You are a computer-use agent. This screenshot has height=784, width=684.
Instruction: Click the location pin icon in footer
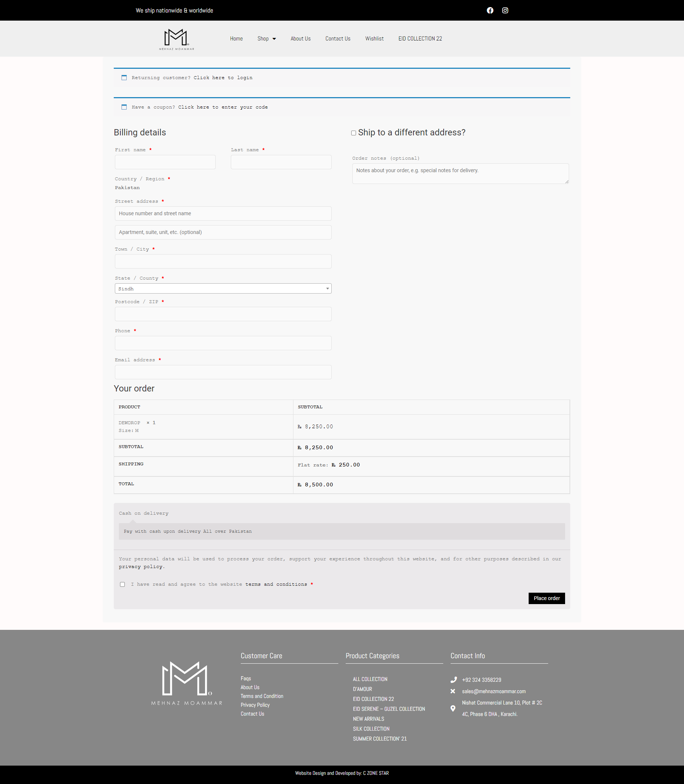pos(453,709)
